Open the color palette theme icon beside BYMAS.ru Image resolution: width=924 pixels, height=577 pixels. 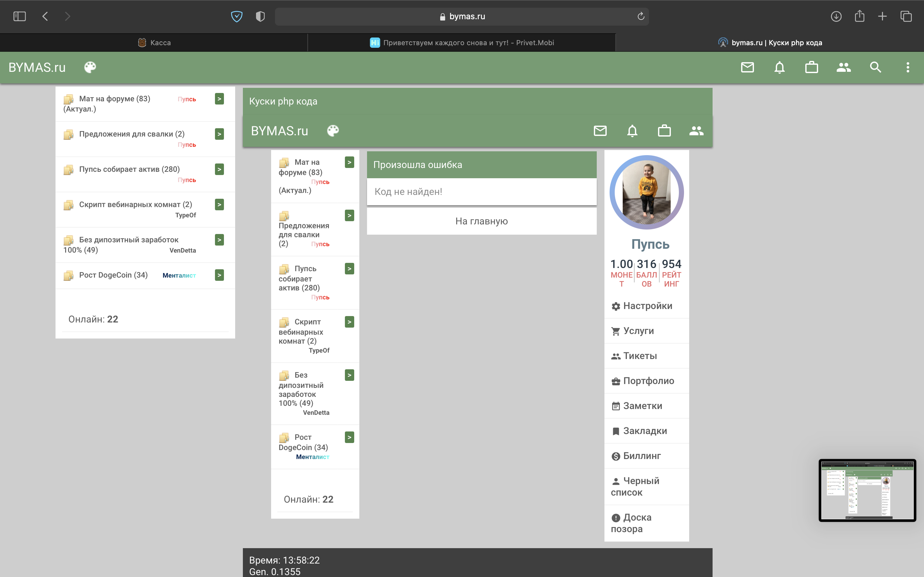pos(90,68)
